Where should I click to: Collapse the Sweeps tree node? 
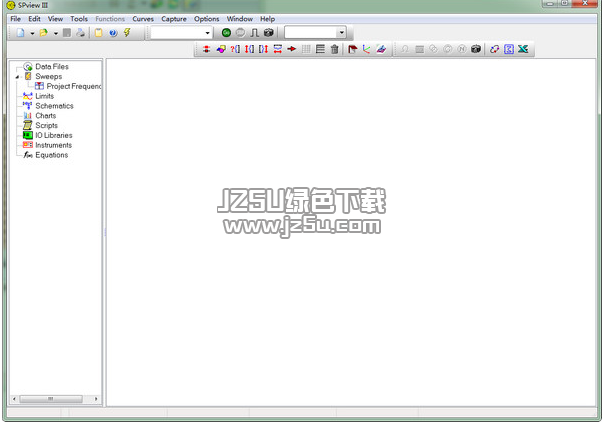point(17,77)
